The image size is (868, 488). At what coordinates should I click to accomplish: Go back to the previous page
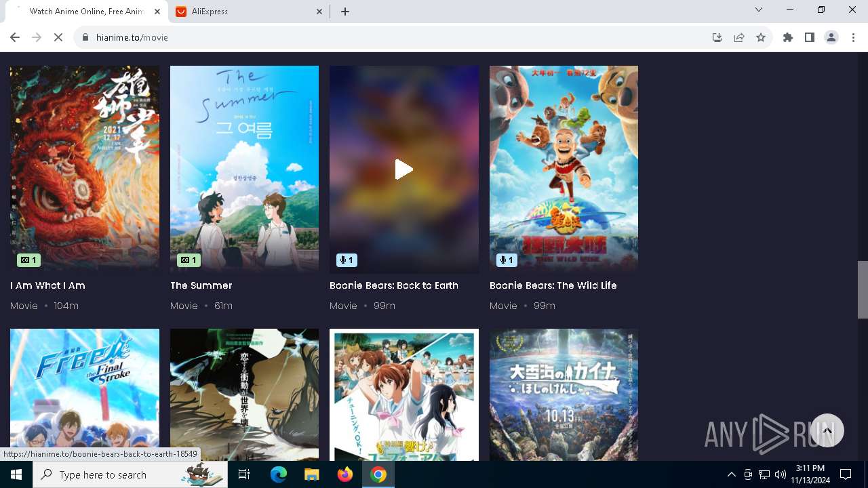15,37
